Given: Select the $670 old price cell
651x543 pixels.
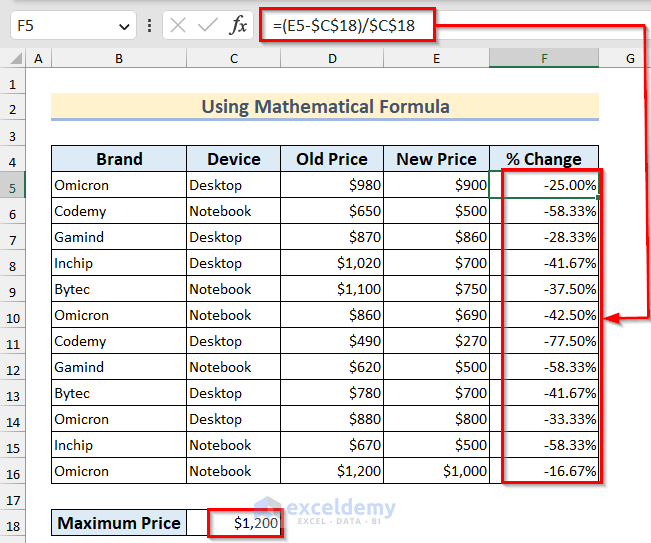Looking at the screenshot, I should coord(332,445).
